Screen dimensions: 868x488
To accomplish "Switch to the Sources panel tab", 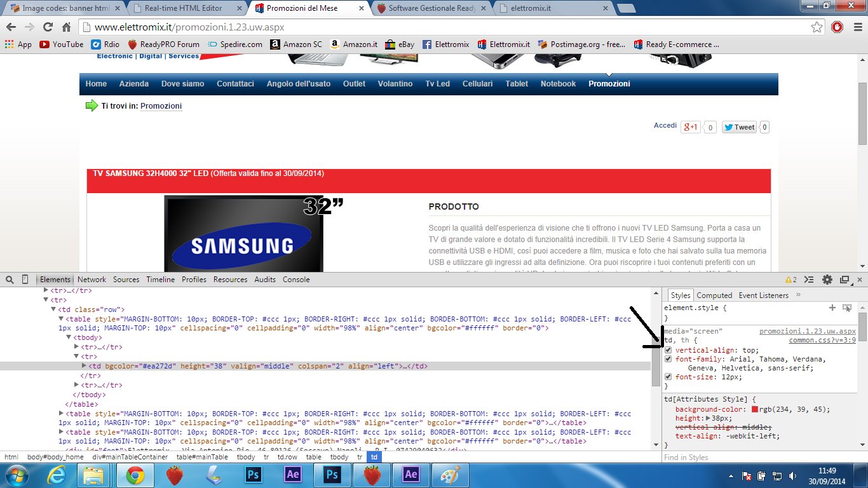I will tap(126, 280).
